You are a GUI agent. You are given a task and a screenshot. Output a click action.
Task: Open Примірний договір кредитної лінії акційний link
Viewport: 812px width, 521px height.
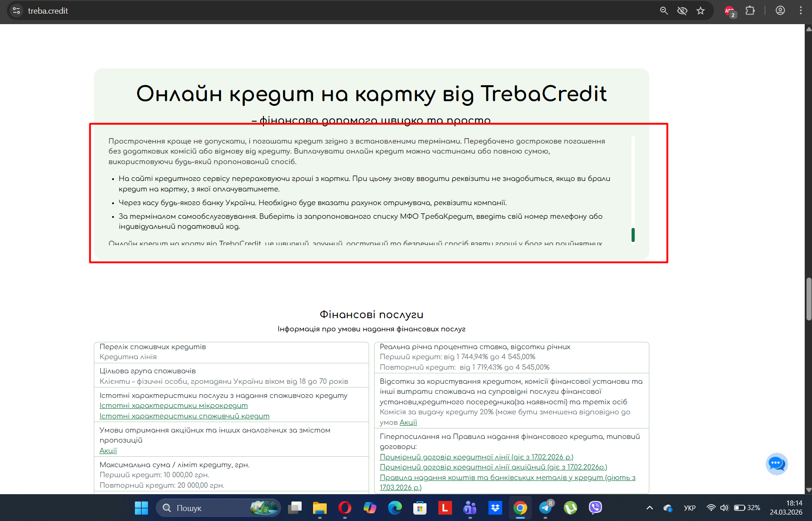(493, 467)
